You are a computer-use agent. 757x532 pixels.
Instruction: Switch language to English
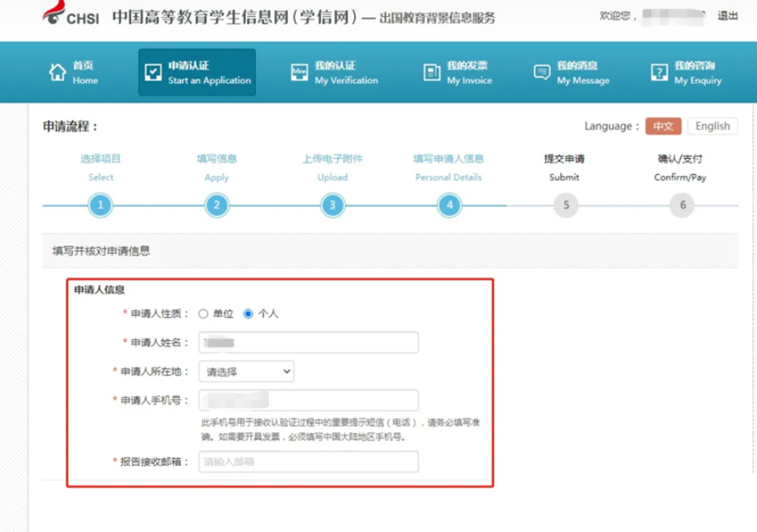pos(712,126)
